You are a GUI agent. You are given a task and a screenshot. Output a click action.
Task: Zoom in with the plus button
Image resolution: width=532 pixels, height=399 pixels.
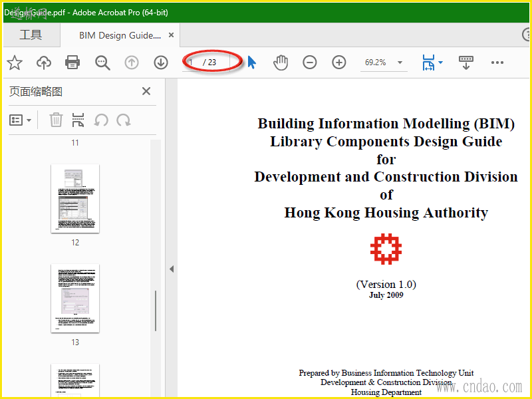pyautogui.click(x=339, y=63)
